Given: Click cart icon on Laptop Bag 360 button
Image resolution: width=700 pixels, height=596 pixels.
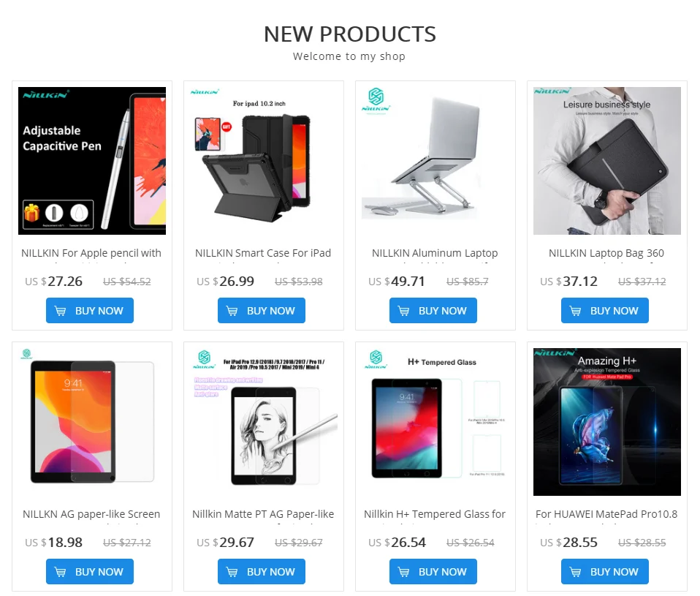Looking at the screenshot, I should [x=575, y=311].
